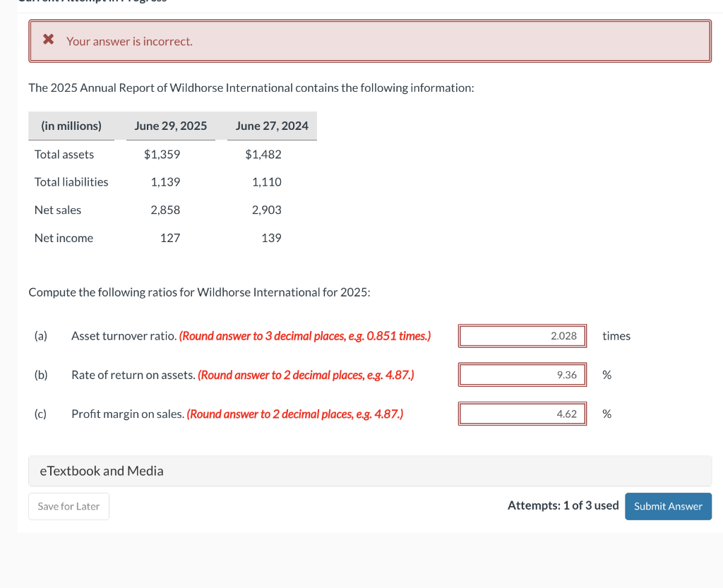
Task: Click the rate of return on assets field
Action: click(x=522, y=375)
